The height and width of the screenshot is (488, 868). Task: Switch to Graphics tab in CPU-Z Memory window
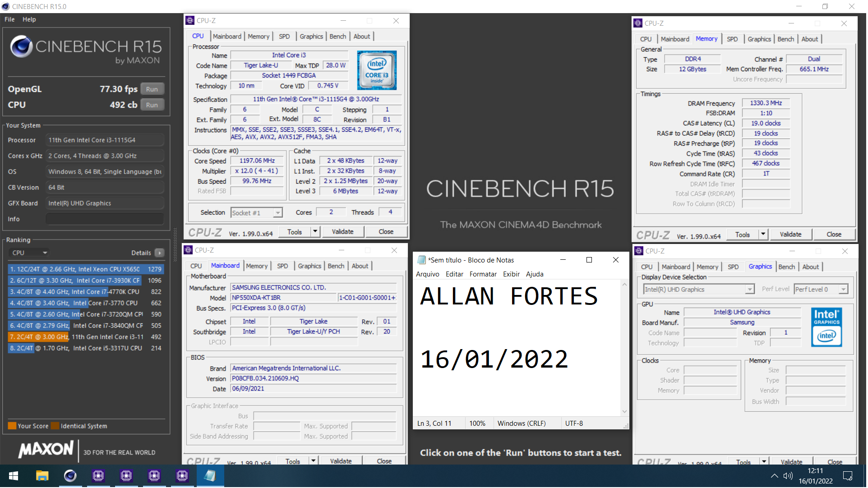tap(760, 39)
